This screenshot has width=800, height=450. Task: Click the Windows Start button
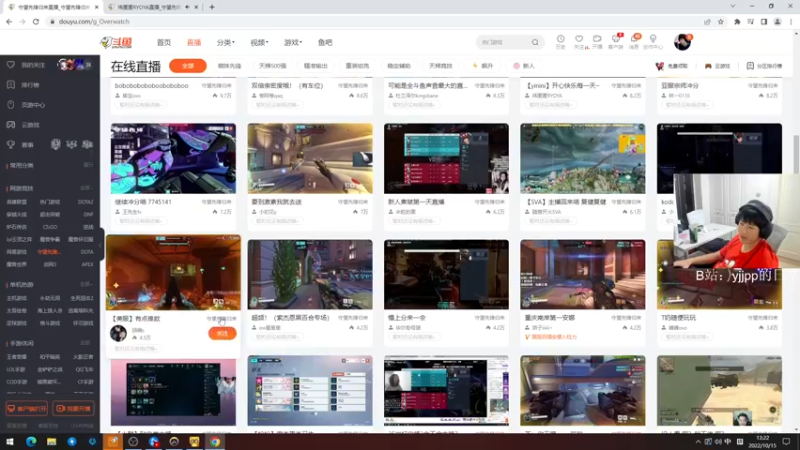9,442
